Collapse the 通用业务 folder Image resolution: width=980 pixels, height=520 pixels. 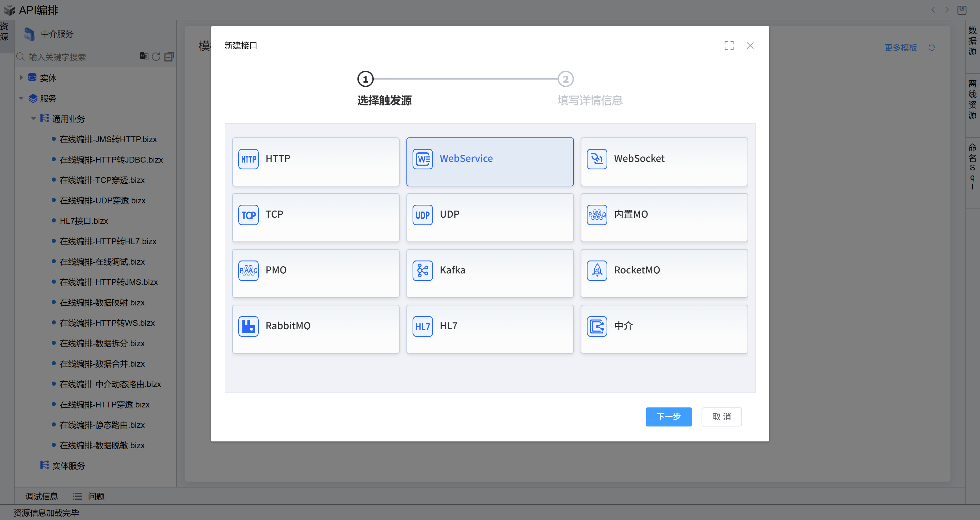click(33, 119)
